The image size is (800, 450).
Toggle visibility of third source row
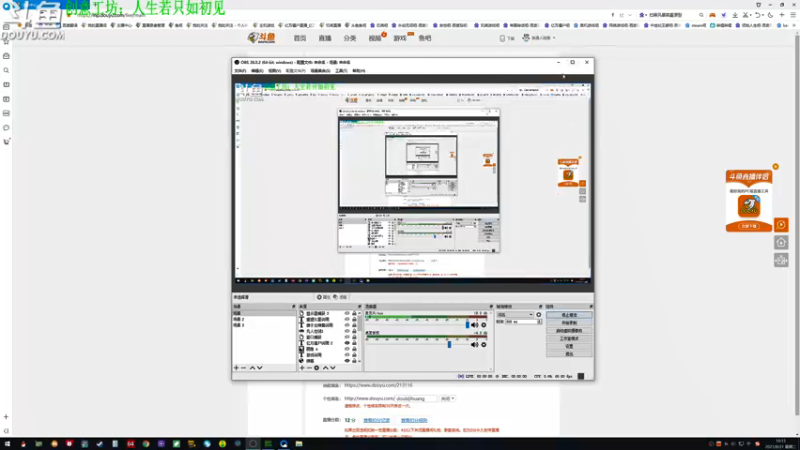(x=347, y=325)
